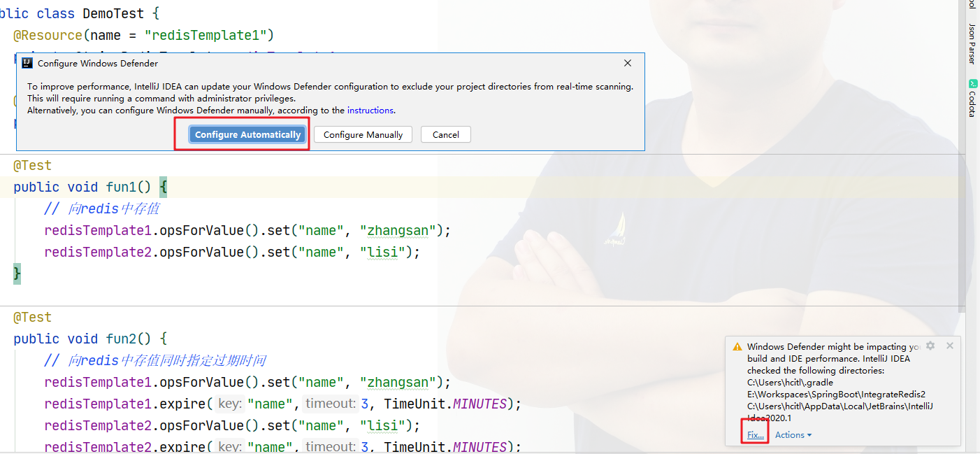Click the closing brace of fun1
980x454 pixels.
coord(17,274)
